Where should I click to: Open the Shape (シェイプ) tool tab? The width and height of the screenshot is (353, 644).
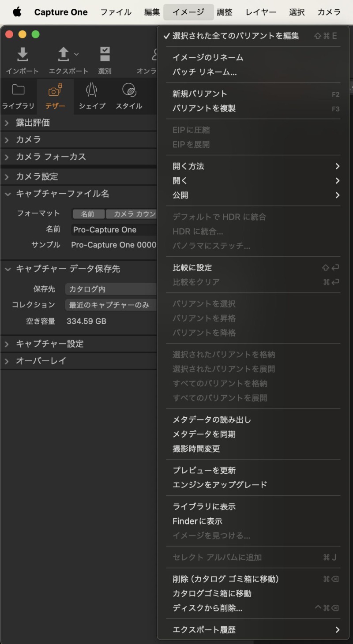[92, 90]
